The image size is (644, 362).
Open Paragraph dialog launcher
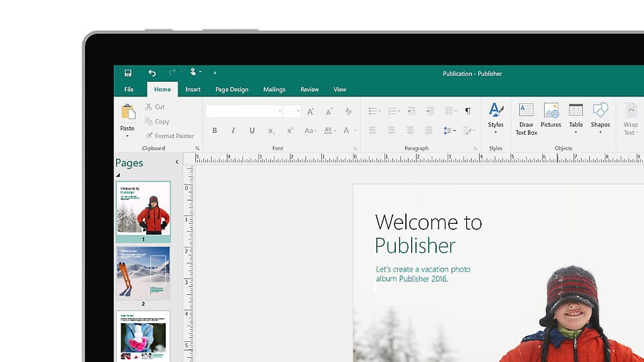click(475, 149)
